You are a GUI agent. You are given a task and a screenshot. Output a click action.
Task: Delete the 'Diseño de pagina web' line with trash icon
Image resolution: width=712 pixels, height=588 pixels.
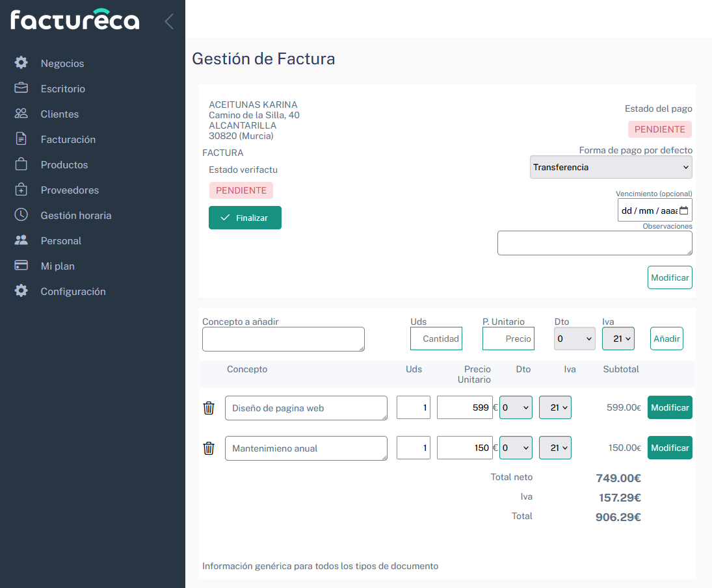coord(209,408)
